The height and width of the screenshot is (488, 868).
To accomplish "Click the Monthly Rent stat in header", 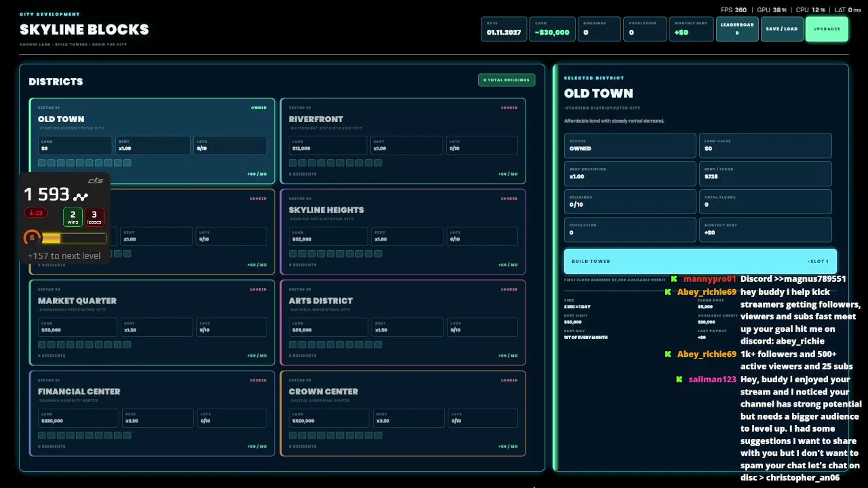I will pos(691,29).
